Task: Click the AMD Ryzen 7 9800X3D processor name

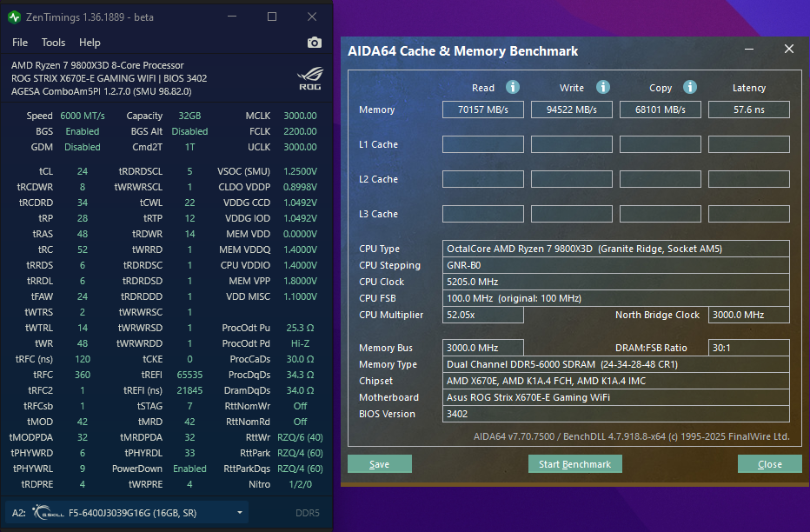Action: [x=97, y=65]
